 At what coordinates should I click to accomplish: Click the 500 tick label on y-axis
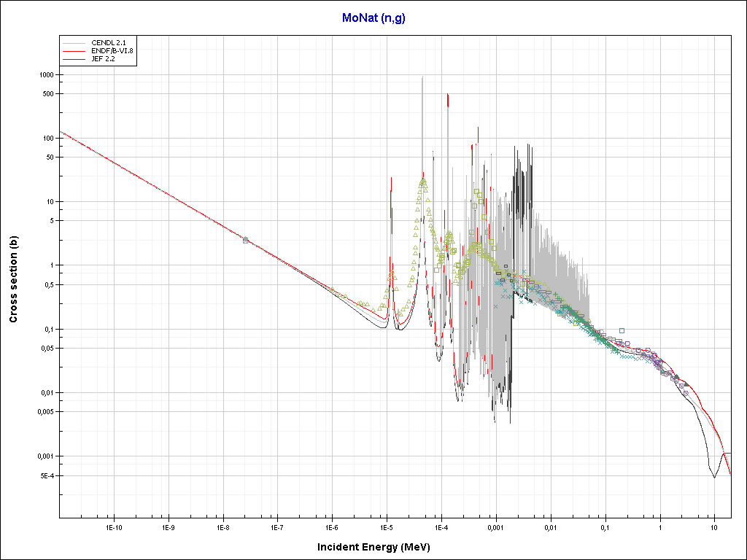point(48,94)
